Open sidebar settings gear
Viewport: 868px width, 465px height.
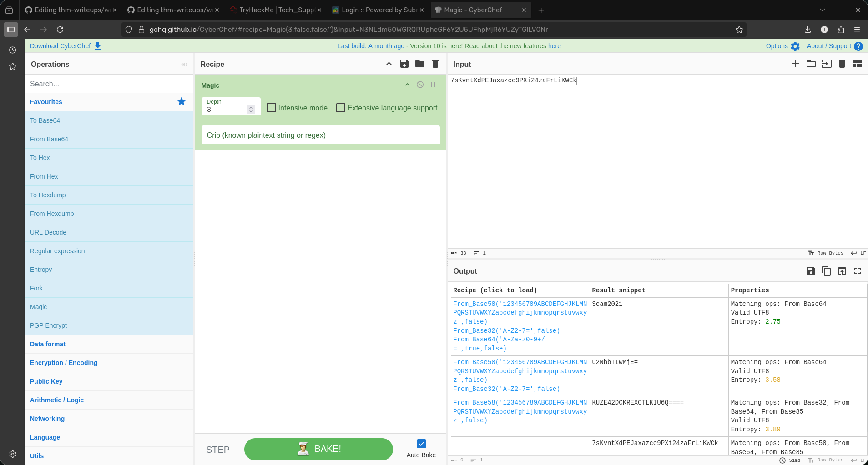coord(13,454)
